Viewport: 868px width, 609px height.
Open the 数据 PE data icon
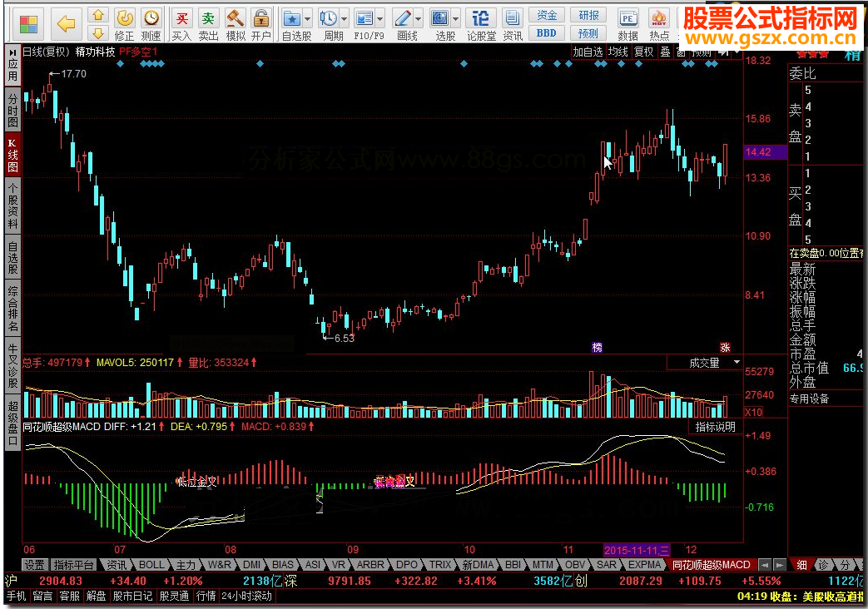click(x=627, y=25)
